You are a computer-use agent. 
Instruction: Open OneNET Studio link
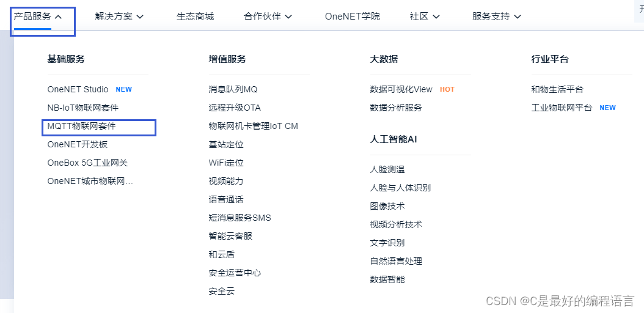pyautogui.click(x=78, y=89)
